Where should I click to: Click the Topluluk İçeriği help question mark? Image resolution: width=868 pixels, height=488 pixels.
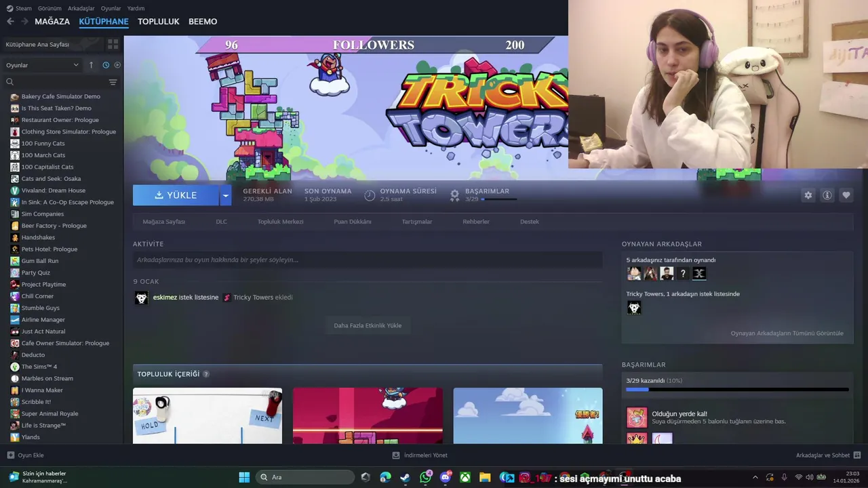pos(206,374)
